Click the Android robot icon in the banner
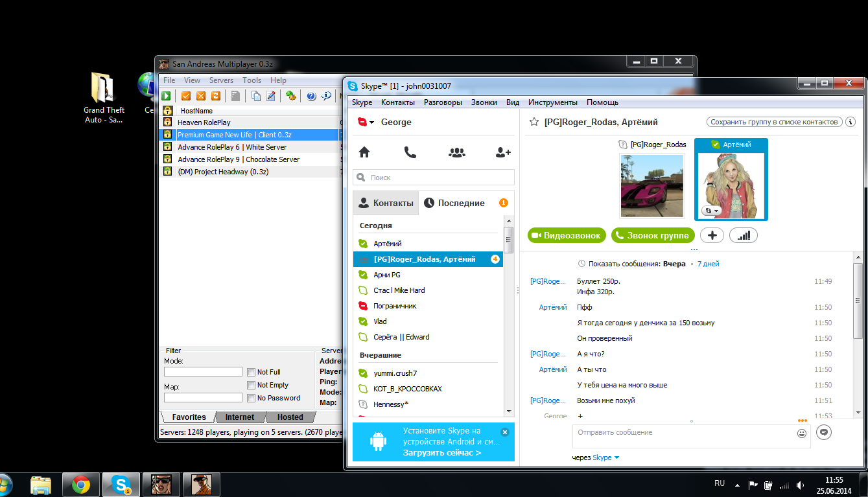Image resolution: width=868 pixels, height=497 pixels. tap(378, 442)
